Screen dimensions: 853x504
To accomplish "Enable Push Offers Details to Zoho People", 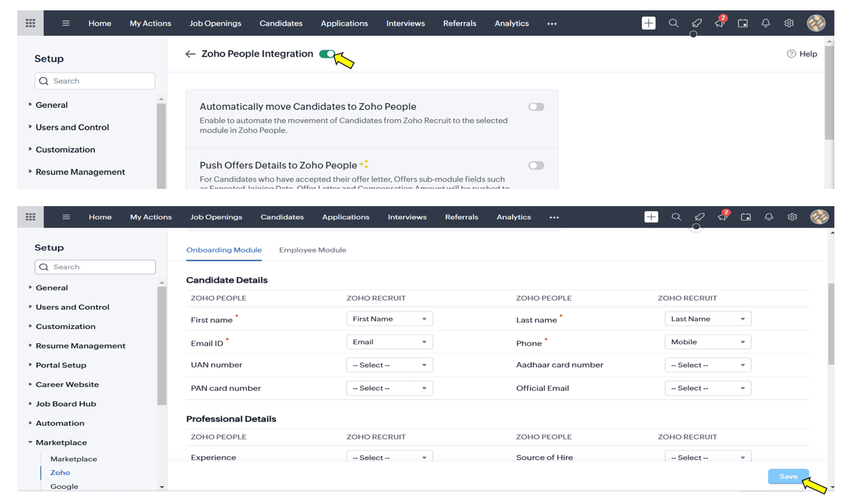I will [x=536, y=165].
